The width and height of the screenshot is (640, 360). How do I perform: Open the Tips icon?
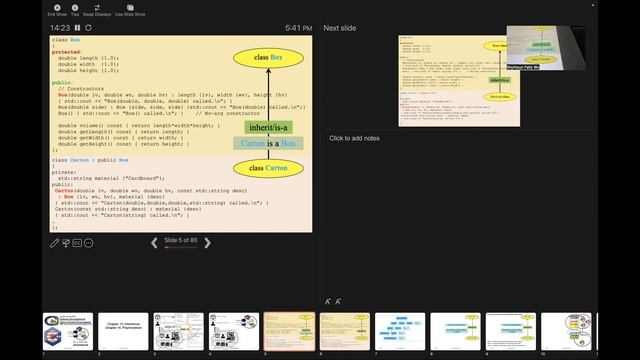(x=75, y=10)
